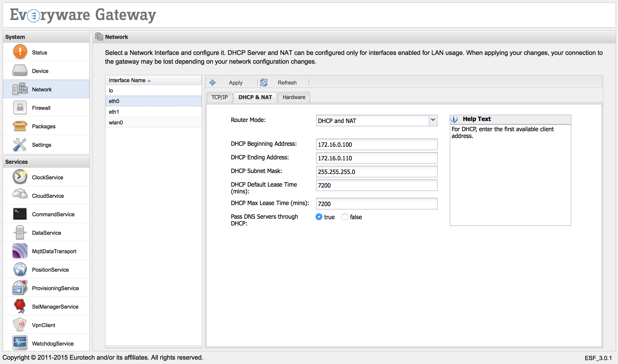Click the Packages box icon
Viewport: 618px width, 364px height.
point(20,126)
